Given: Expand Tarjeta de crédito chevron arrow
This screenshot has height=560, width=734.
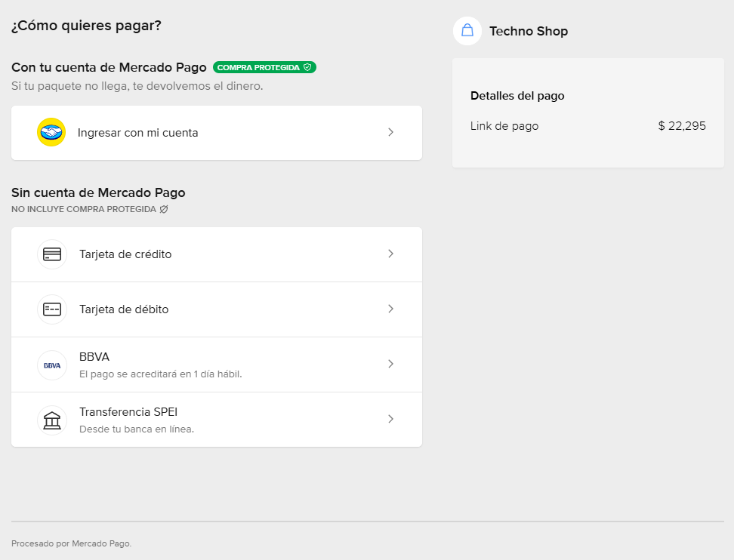Looking at the screenshot, I should pyautogui.click(x=391, y=254).
